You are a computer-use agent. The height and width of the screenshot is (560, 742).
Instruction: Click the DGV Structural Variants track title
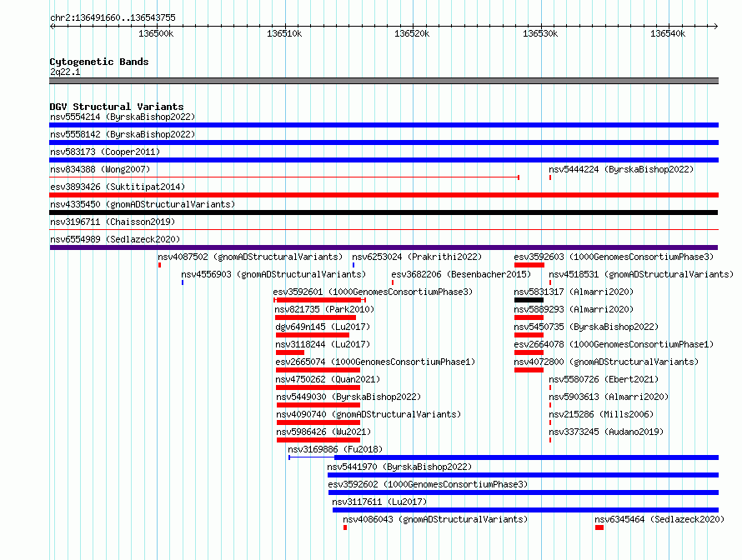pos(117,107)
